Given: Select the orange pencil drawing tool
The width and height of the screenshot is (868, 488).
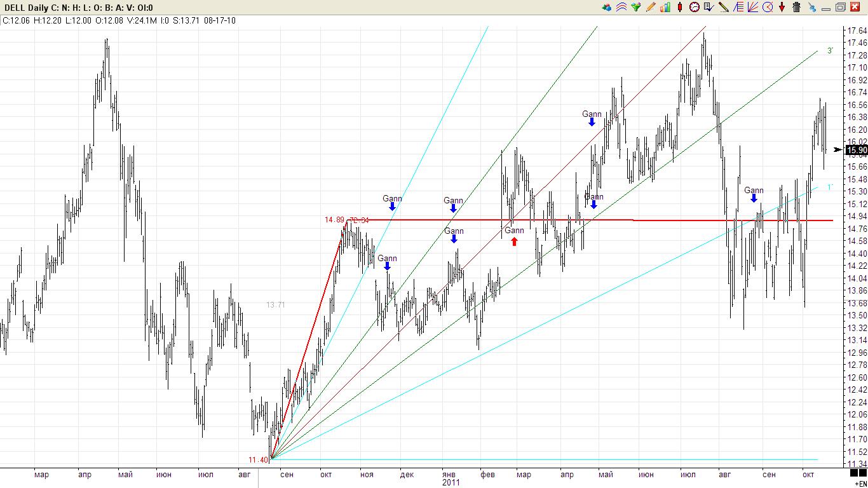Looking at the screenshot, I should (651, 7).
